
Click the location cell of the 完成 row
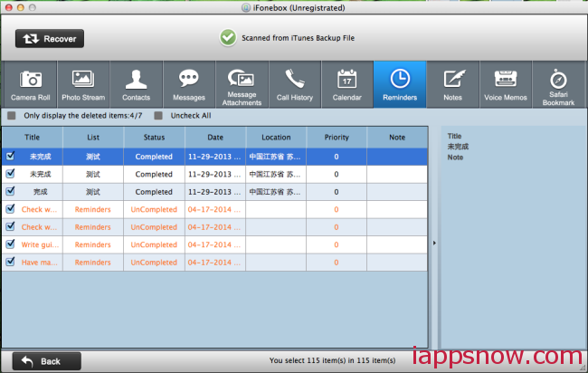click(x=275, y=192)
